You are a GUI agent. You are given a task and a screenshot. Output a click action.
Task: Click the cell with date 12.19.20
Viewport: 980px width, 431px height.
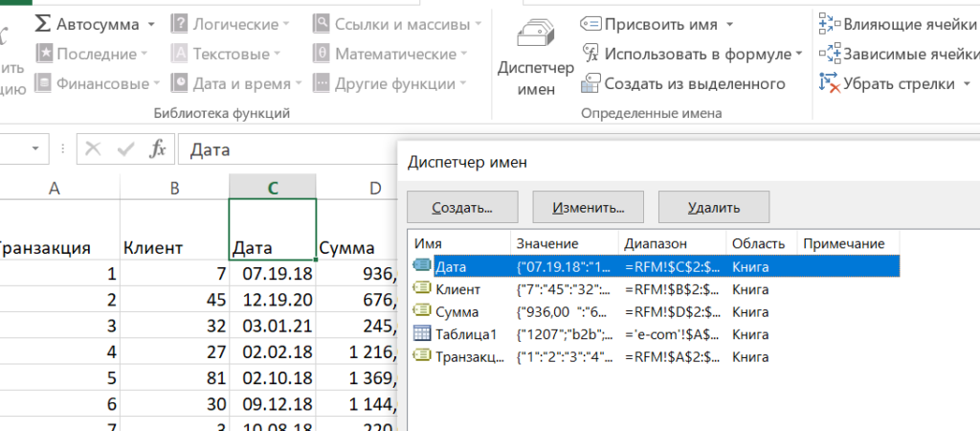click(273, 300)
